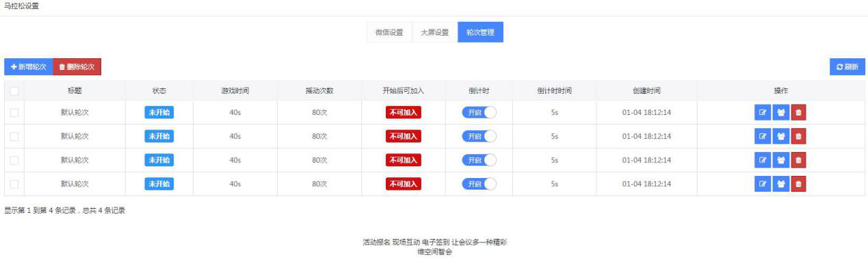Check the first row's checkbox
This screenshot has width=868, height=267.
click(x=14, y=112)
